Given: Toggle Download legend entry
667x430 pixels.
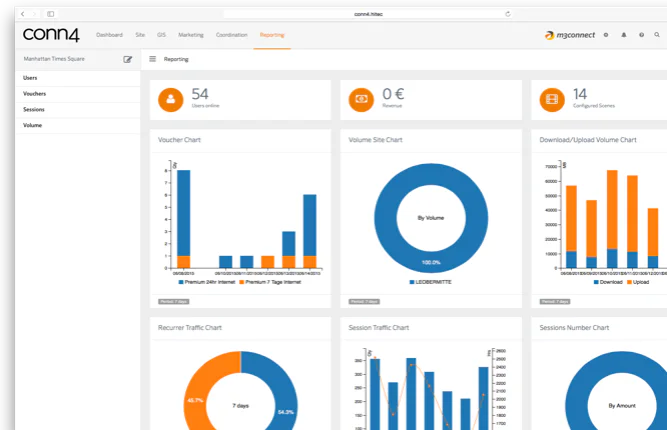Looking at the screenshot, I should pyautogui.click(x=608, y=282).
